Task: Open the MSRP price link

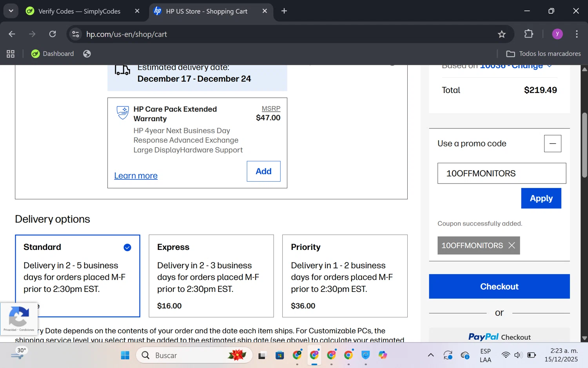Action: [271, 109]
